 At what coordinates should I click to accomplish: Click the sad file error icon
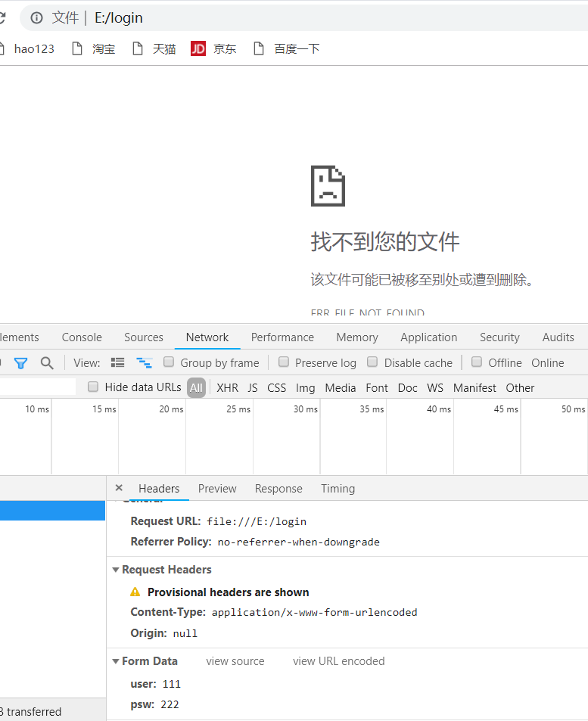point(328,186)
